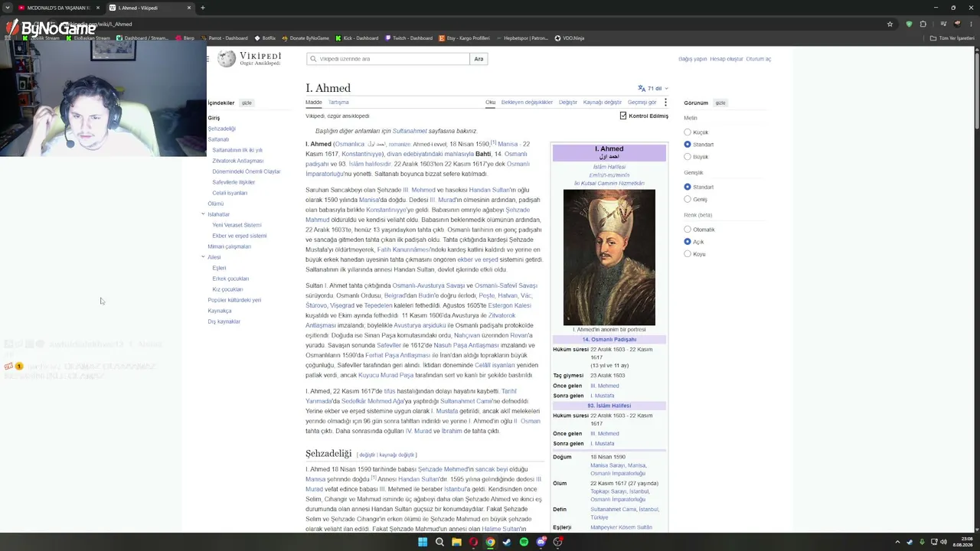Open Discord from the taskbar
980x551 pixels.
coord(541,542)
